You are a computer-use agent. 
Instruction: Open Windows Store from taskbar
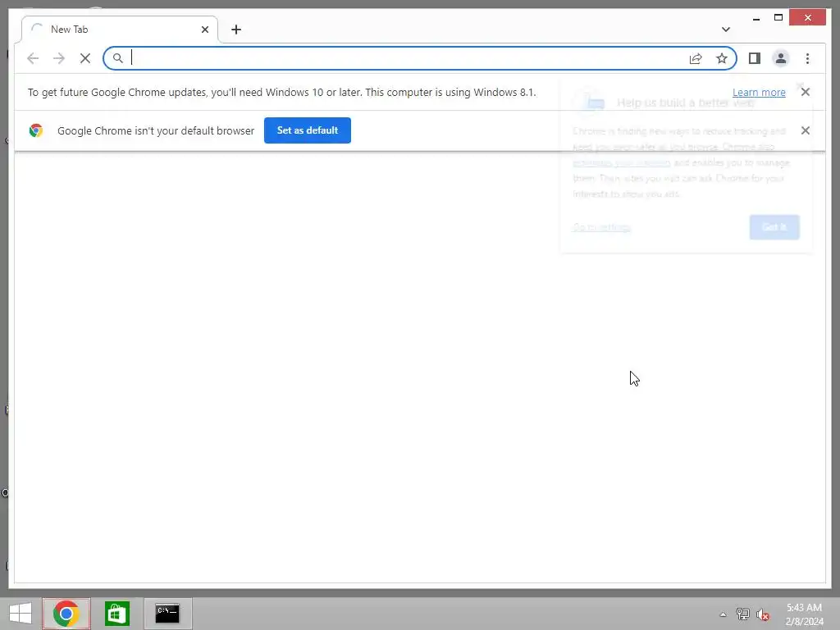116,614
